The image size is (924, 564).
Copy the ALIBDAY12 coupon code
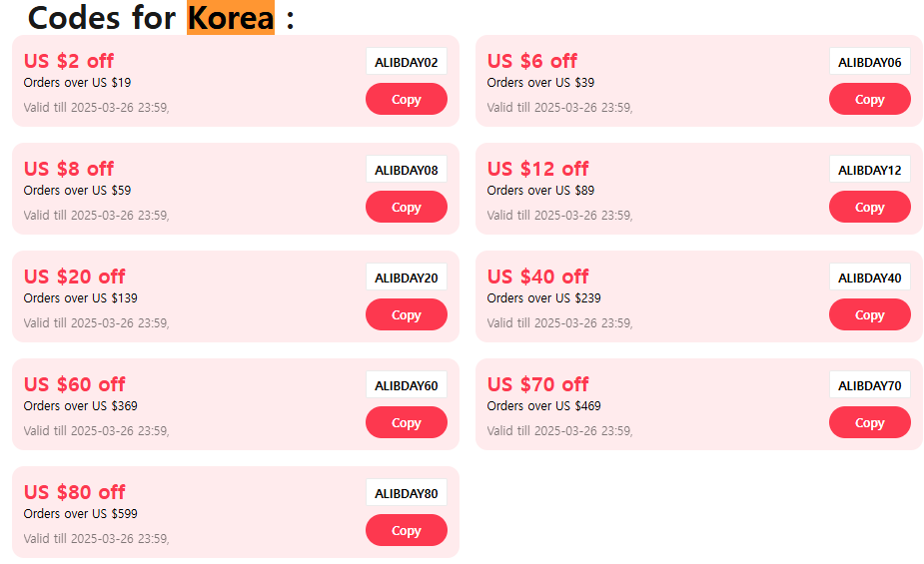pyautogui.click(x=869, y=207)
